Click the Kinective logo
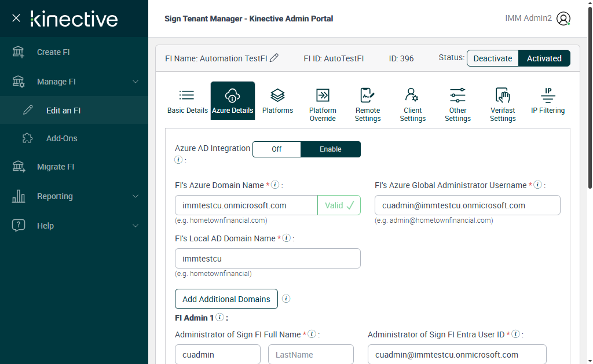This screenshot has width=593, height=364. pyautogui.click(x=74, y=19)
